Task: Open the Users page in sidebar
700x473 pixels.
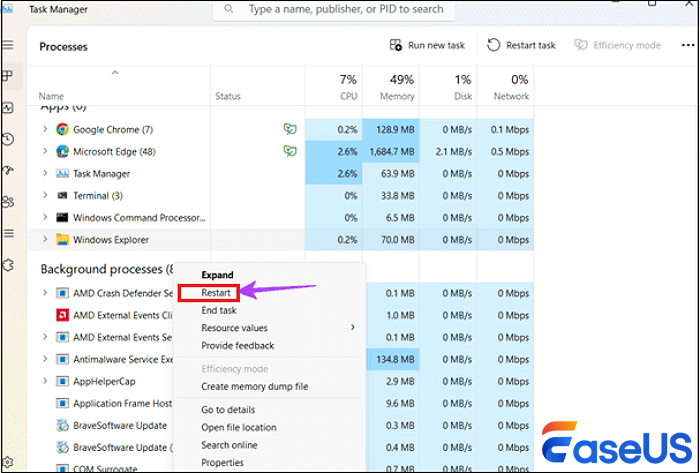Action: (8, 202)
